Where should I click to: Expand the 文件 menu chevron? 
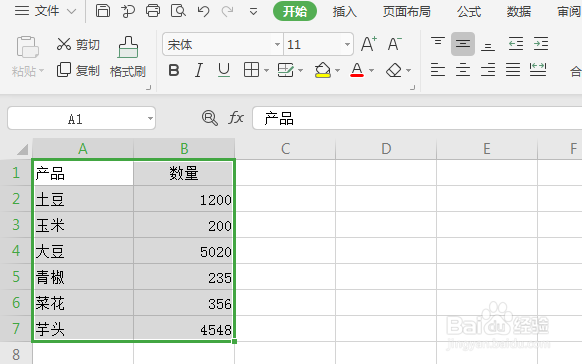coord(71,12)
